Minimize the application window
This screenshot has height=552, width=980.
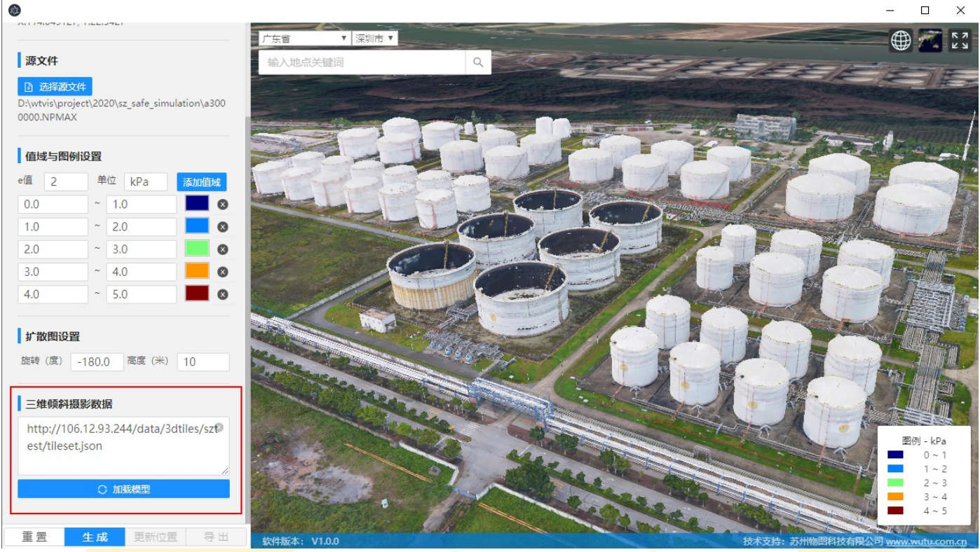click(890, 11)
